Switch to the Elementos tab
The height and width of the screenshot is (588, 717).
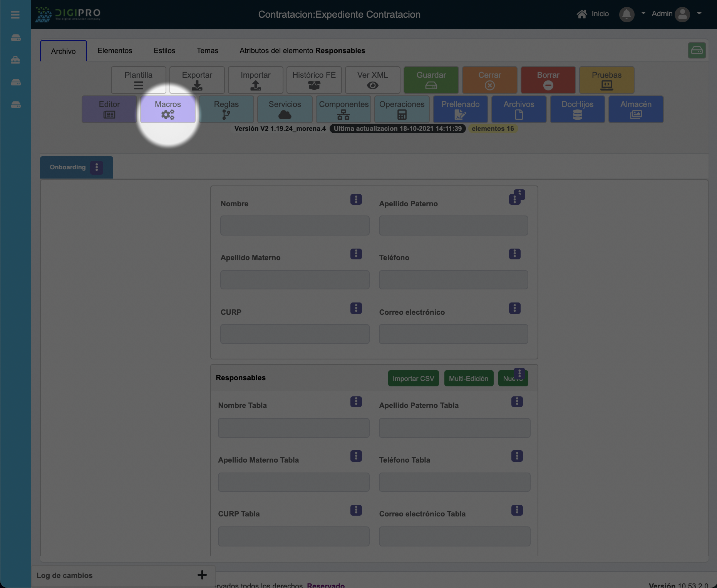pyautogui.click(x=115, y=51)
